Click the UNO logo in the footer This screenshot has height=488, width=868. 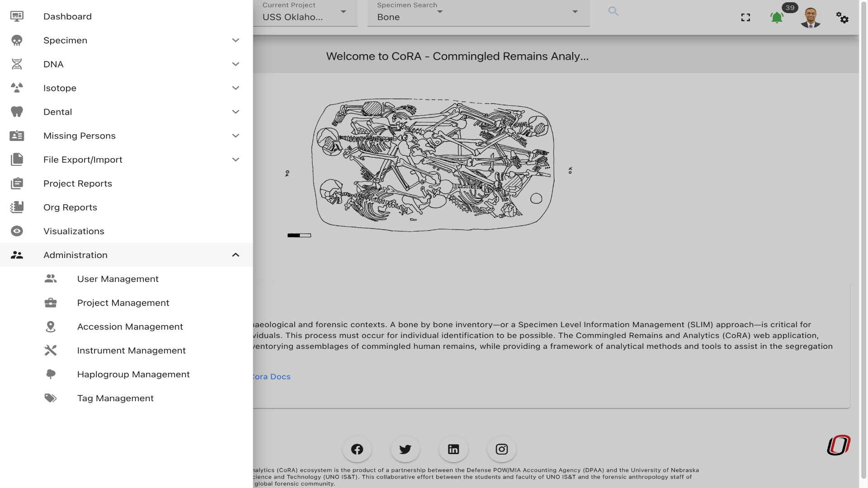click(x=839, y=445)
